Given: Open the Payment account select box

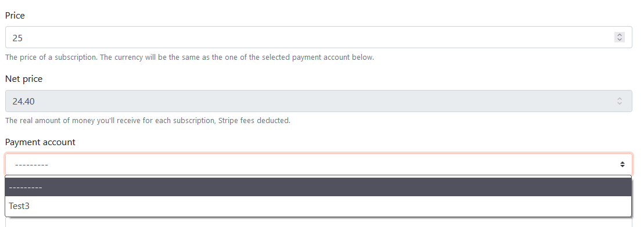Looking at the screenshot, I should click(318, 164).
